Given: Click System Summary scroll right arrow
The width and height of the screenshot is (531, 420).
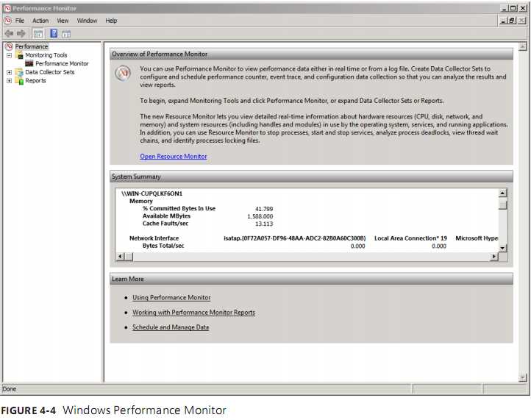Looking at the screenshot, I should 494,257.
